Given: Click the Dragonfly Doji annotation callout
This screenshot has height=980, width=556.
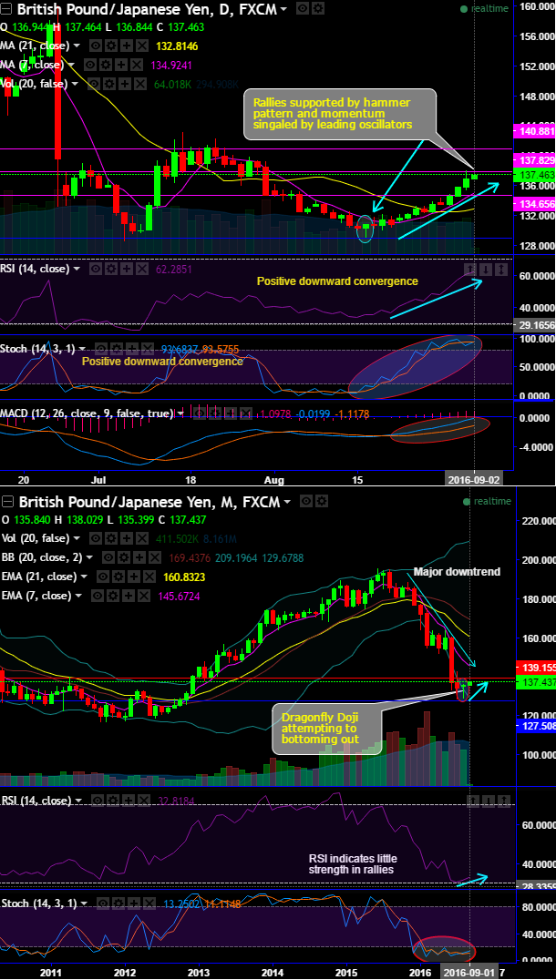Looking at the screenshot, I should (x=326, y=729).
